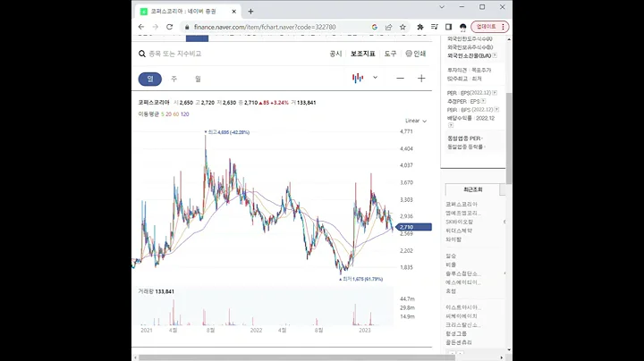This screenshot has width=644, height=361.
Task: Click the candlestick chart type icon
Action: point(358,78)
